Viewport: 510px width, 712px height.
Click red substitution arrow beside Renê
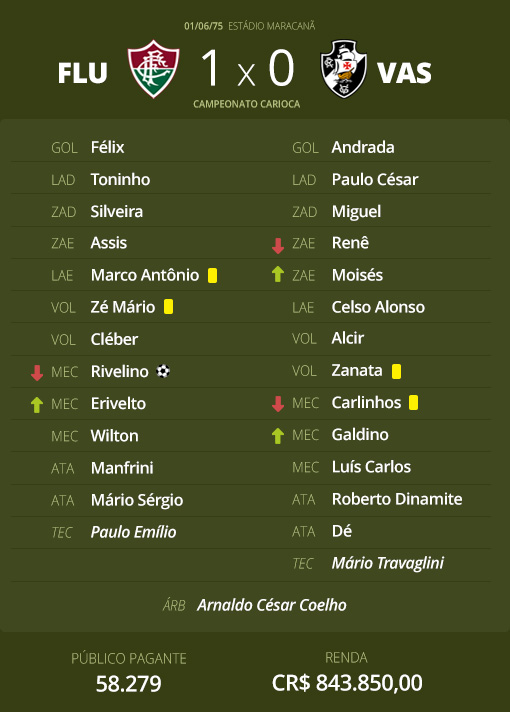(x=278, y=246)
